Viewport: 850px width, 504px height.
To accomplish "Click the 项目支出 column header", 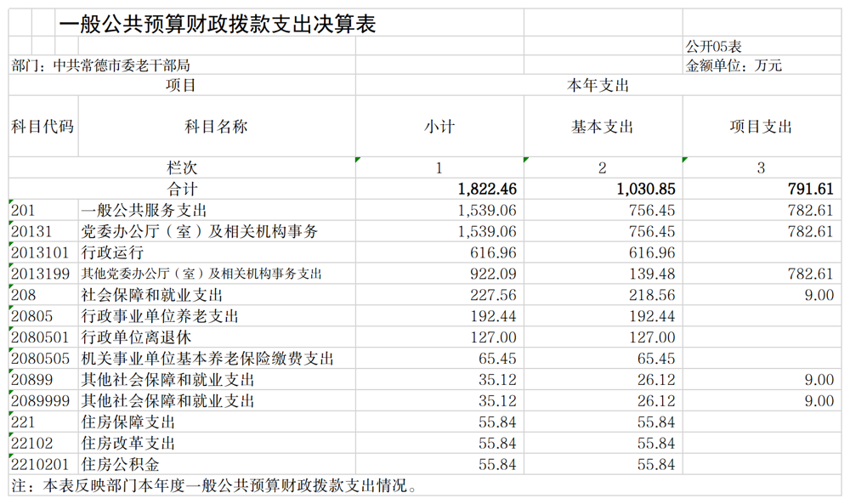I will pyautogui.click(x=761, y=127).
